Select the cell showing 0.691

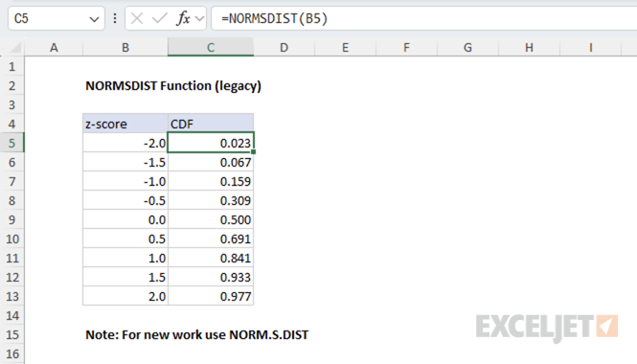point(211,239)
